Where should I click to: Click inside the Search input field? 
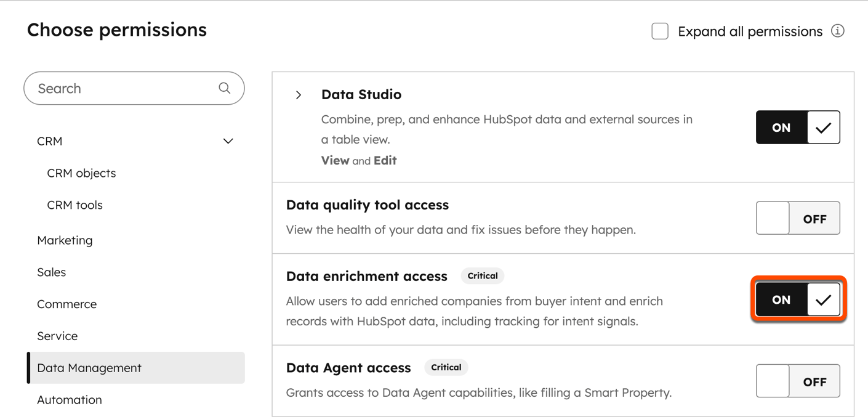(111, 88)
